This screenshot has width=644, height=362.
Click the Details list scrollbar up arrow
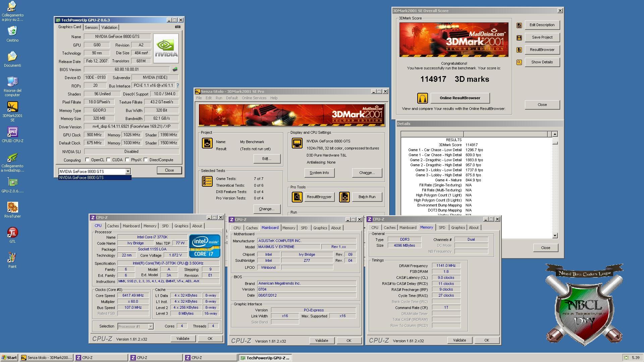[x=555, y=134]
